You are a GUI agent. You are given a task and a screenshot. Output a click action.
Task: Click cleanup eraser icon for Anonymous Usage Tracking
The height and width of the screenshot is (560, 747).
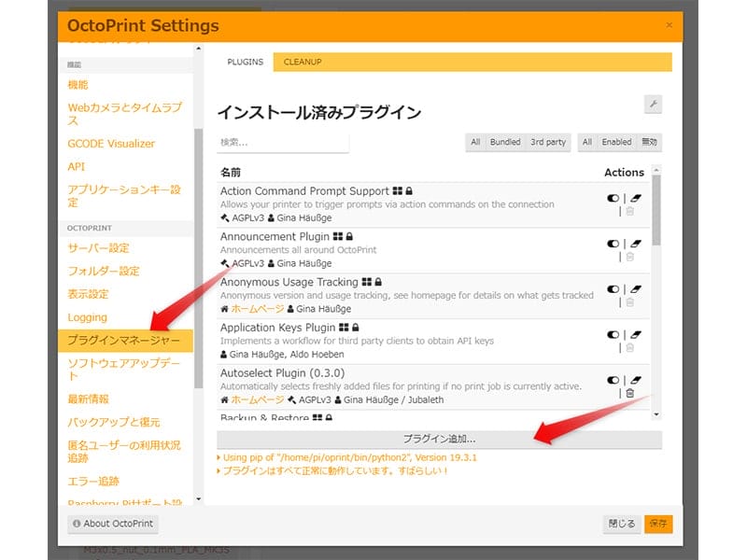[x=636, y=289]
